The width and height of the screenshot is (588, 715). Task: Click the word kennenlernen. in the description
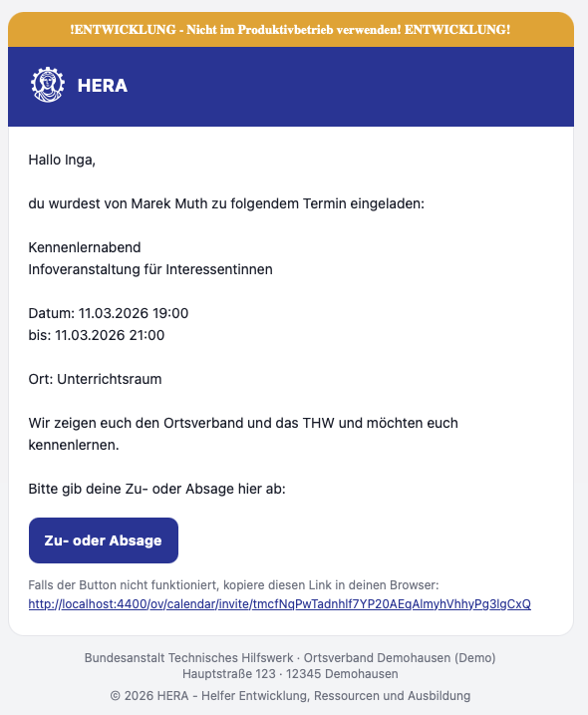click(x=74, y=445)
